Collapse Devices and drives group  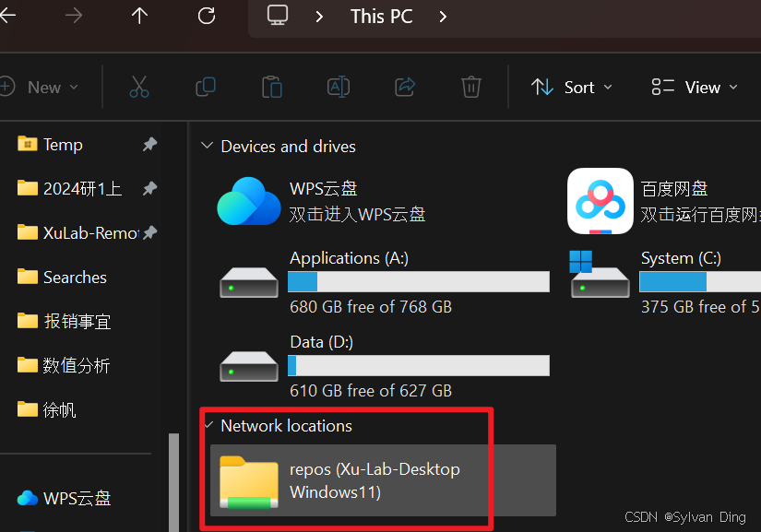(x=208, y=146)
